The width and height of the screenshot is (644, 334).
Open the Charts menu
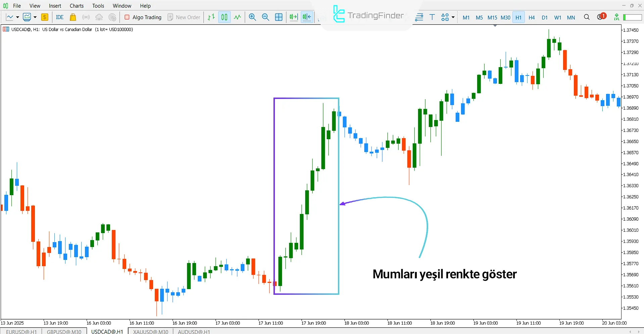click(x=76, y=6)
